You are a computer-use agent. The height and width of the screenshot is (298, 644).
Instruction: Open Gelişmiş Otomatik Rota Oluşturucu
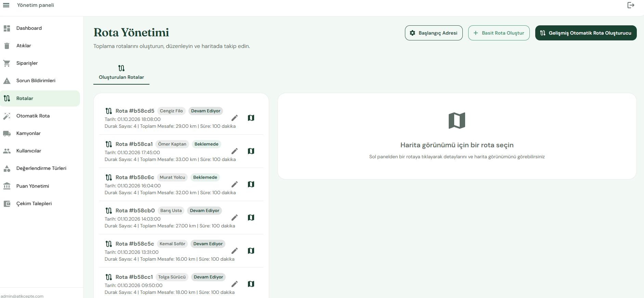(x=586, y=33)
